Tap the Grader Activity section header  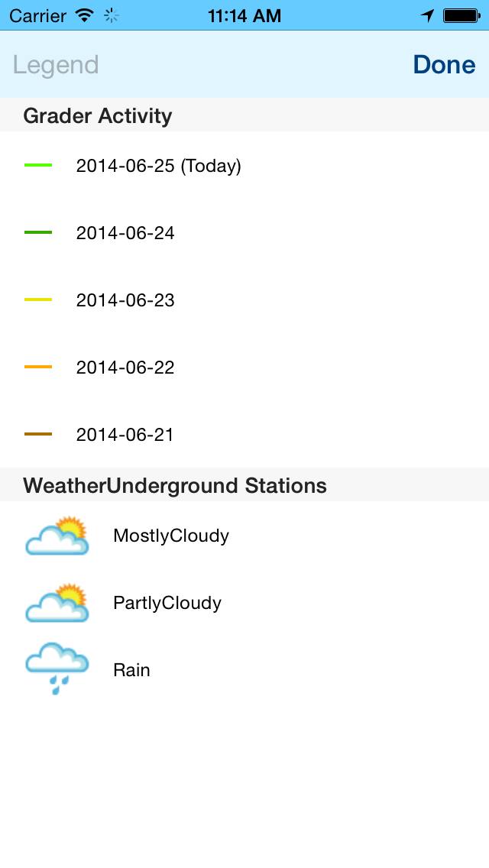244,115
